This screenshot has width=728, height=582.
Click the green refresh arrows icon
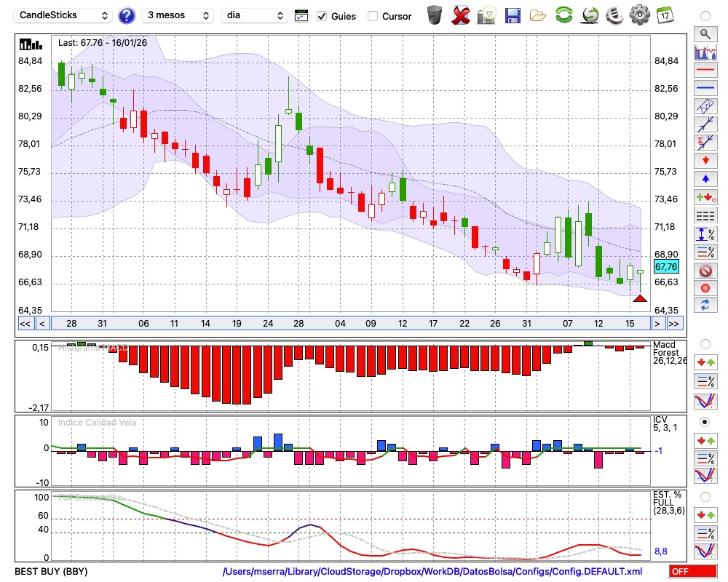pos(563,15)
